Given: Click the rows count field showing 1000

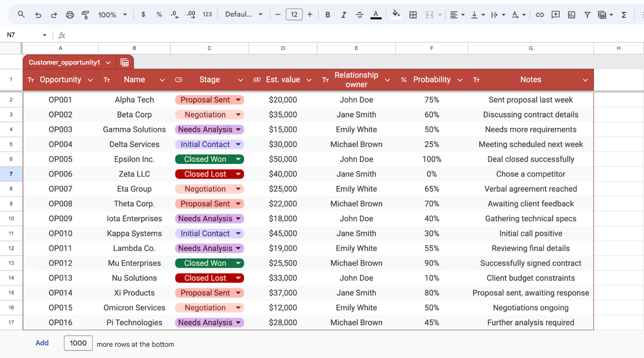Looking at the screenshot, I should pos(78,343).
